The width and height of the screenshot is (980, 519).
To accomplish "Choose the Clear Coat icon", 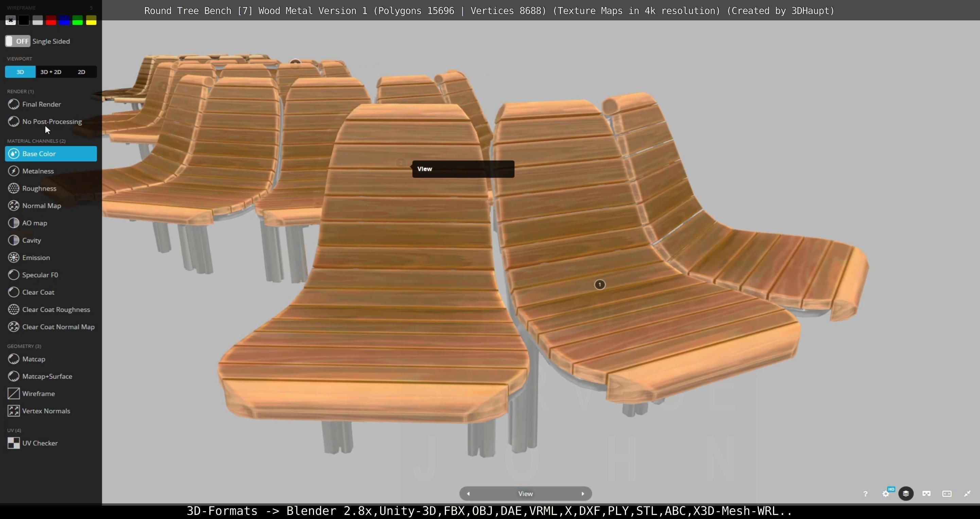I will [14, 292].
